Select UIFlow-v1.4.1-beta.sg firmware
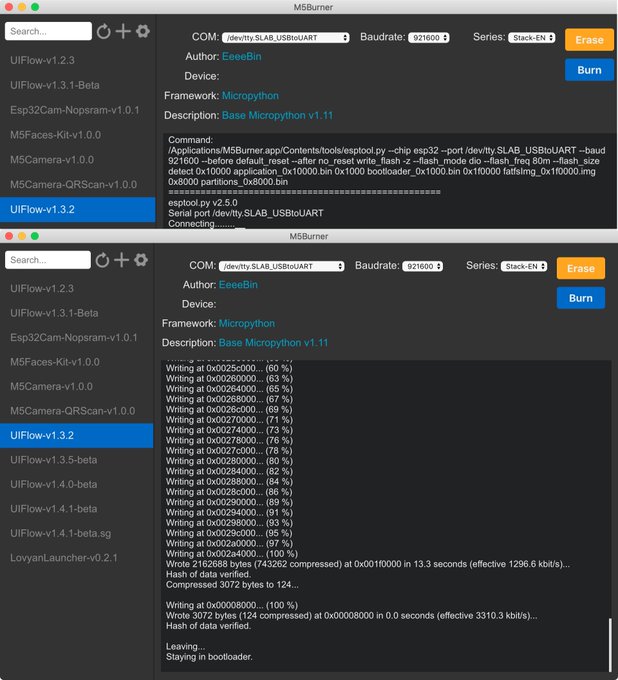 (77, 533)
